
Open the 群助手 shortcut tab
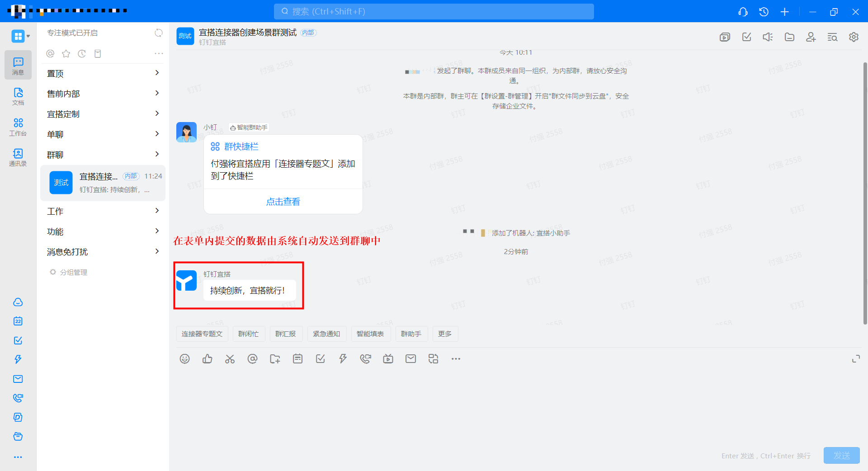click(x=411, y=334)
